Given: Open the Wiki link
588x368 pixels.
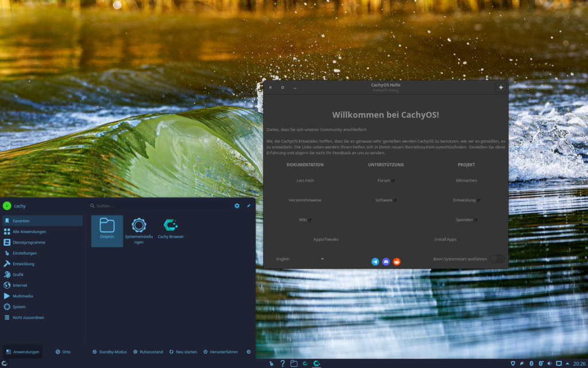Looking at the screenshot, I should tap(305, 220).
